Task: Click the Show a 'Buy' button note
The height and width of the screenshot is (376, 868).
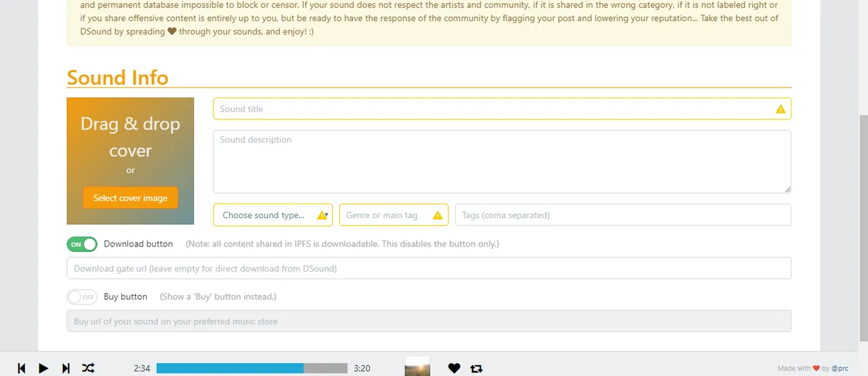Action: (x=218, y=297)
